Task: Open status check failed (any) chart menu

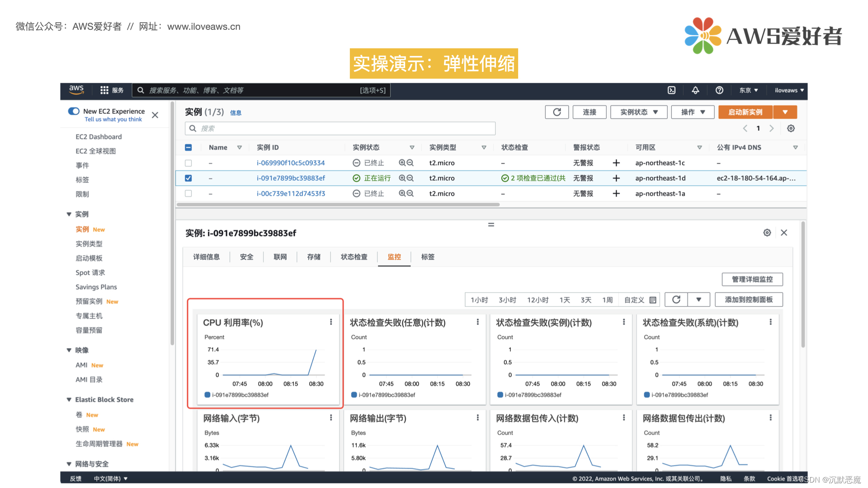Action: tap(477, 322)
